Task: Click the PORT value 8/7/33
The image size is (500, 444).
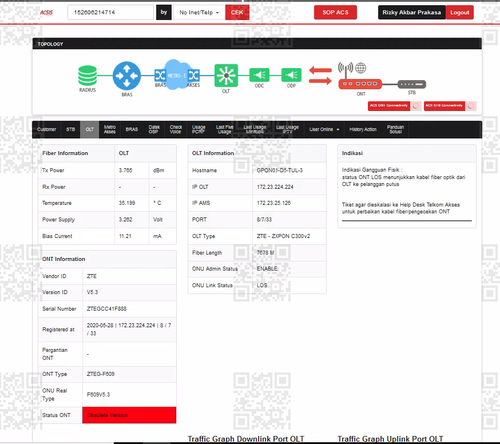Action: 264,219
